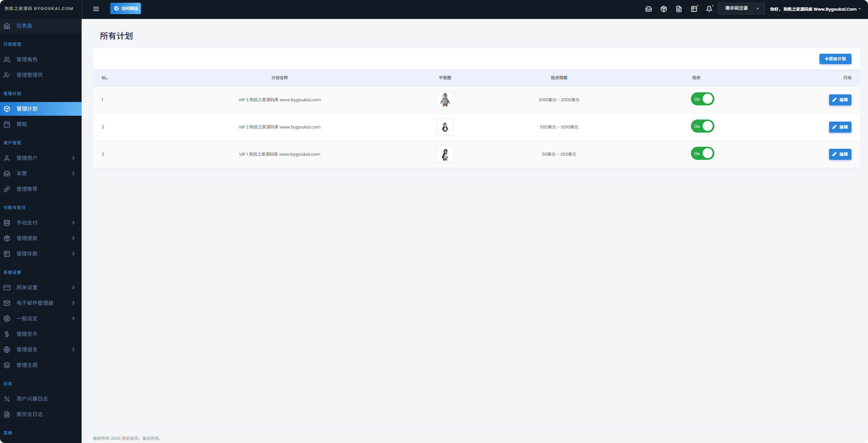Toggle the VIP 2 plan status switch
868x443 pixels.
point(703,126)
